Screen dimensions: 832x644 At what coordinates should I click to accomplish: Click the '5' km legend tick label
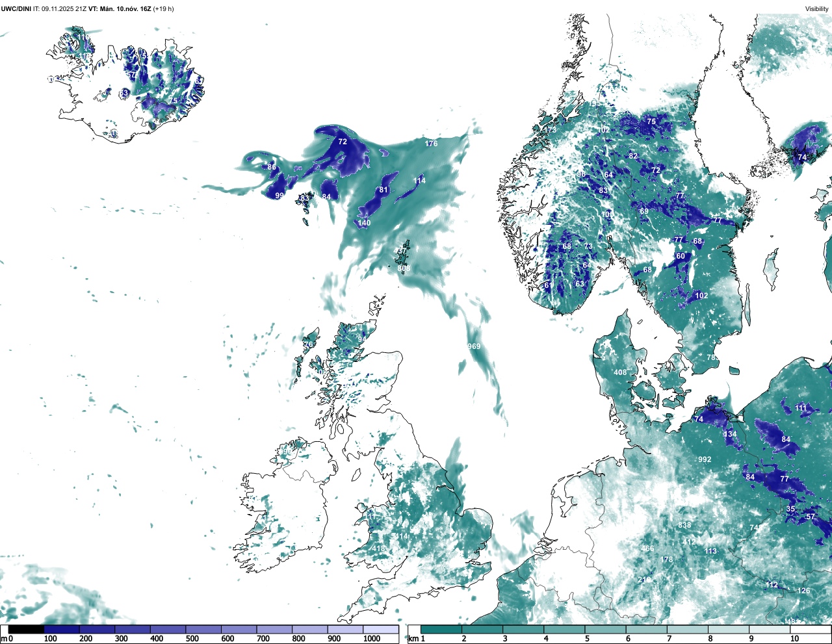(x=586, y=639)
